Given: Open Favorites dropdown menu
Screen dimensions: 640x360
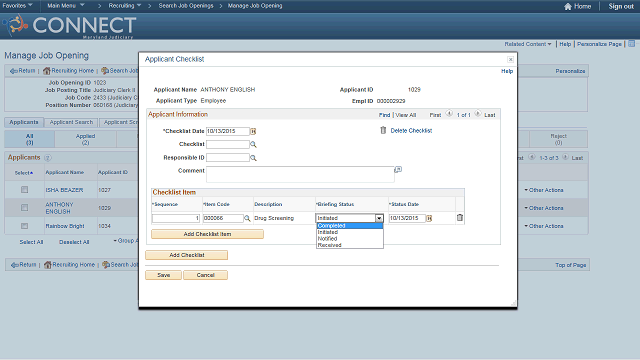Looking at the screenshot, I should coord(18,6).
